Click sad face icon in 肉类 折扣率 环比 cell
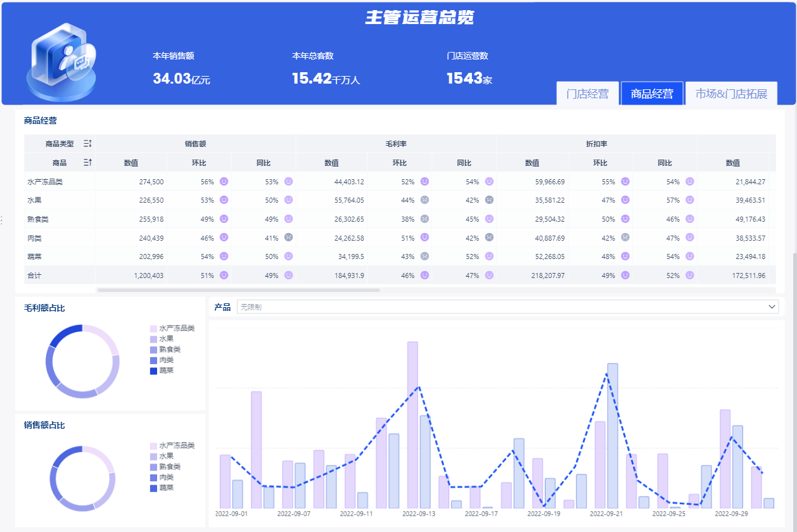 [625, 237]
